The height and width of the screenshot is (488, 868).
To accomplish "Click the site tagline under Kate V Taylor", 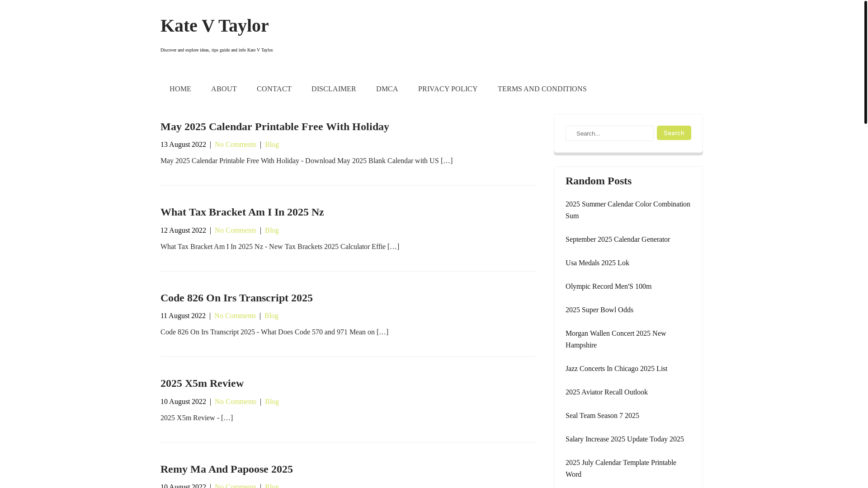I will point(217,50).
